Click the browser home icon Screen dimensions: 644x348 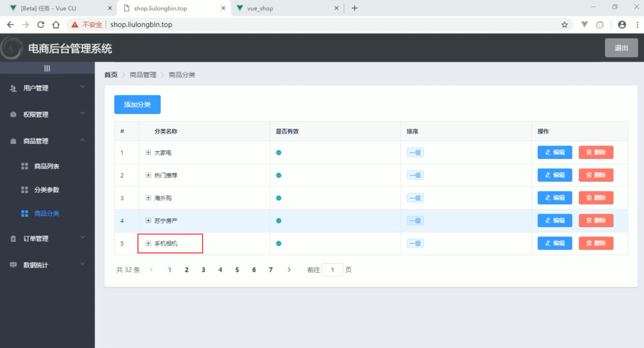[56, 25]
